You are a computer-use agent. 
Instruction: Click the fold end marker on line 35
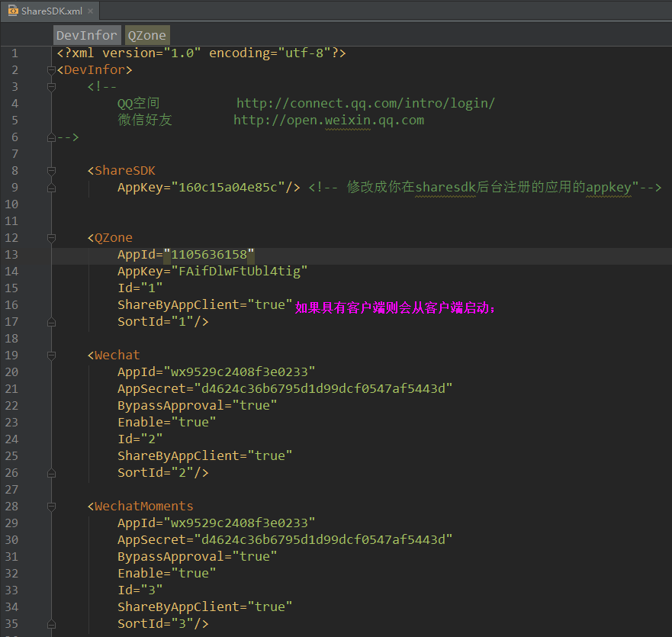tap(51, 624)
